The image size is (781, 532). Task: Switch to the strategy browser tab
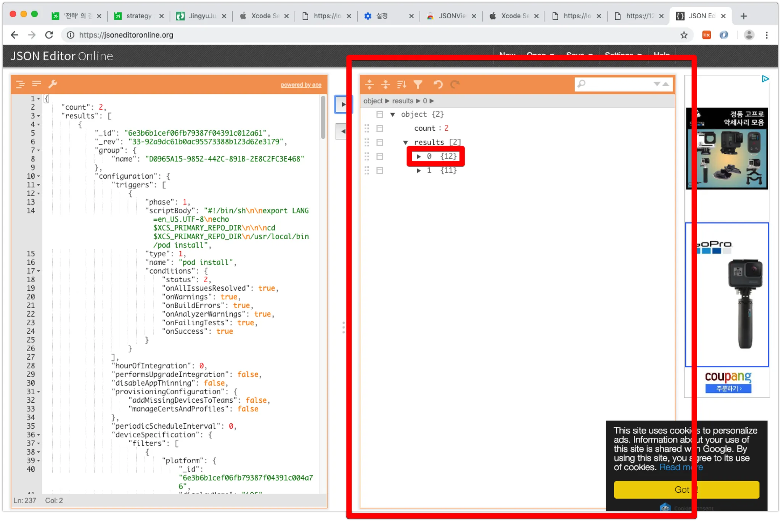[139, 16]
